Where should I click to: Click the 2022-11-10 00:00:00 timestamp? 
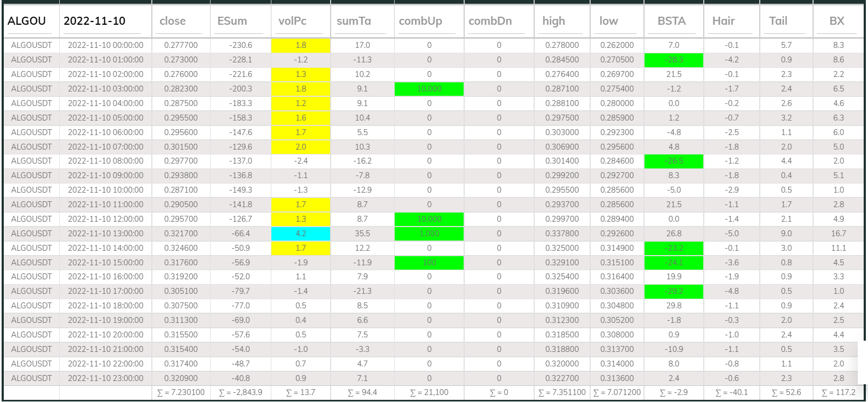click(106, 45)
